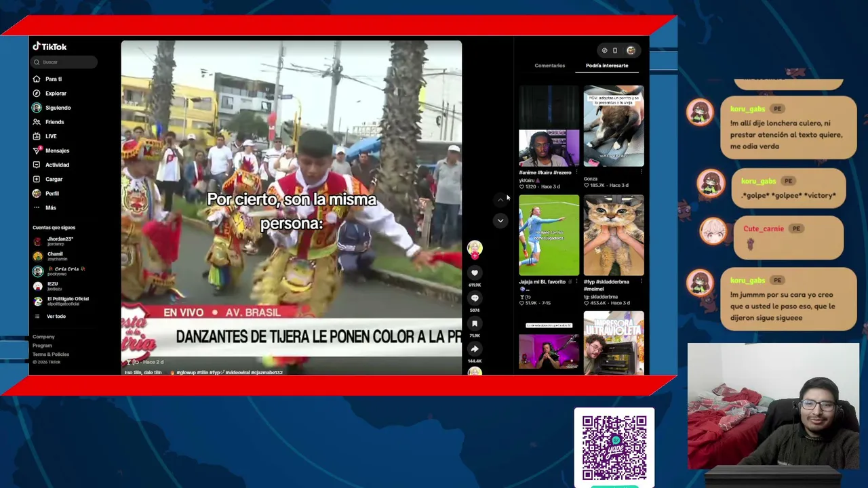Switch to the Comentarios tab
The image size is (868, 488).
click(549, 66)
